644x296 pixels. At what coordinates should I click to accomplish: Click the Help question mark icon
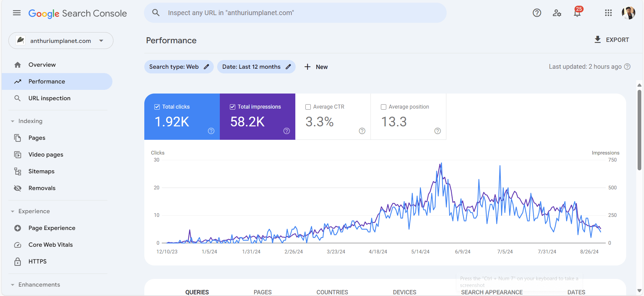[x=537, y=13]
